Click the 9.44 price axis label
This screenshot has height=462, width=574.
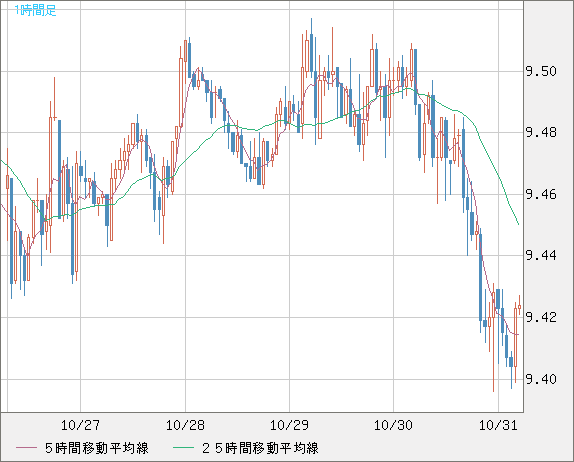[541, 255]
